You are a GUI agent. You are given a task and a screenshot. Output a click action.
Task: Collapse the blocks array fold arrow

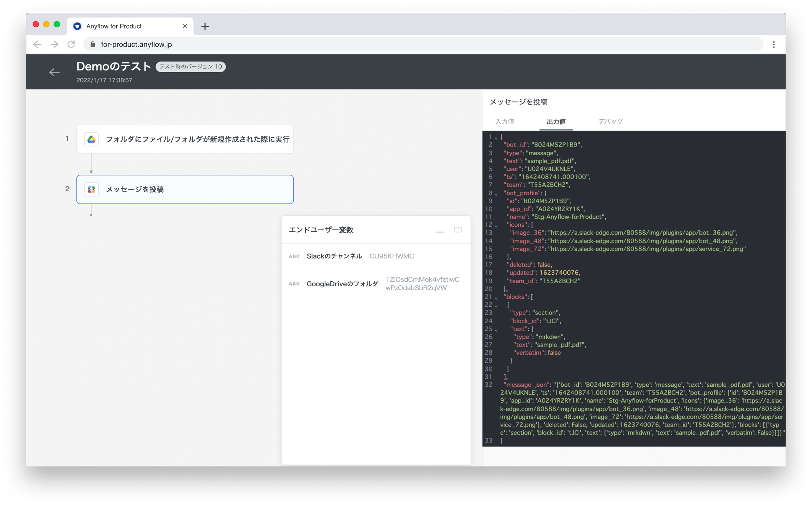coord(496,298)
